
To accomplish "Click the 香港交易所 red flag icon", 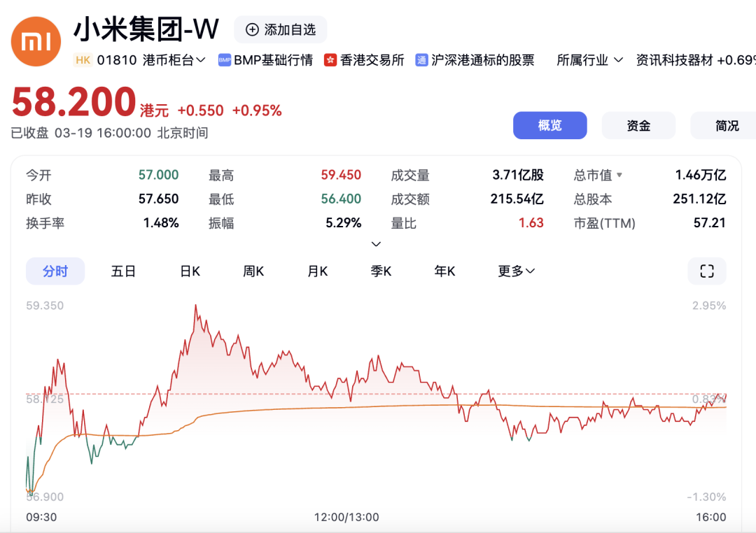I will (x=330, y=60).
